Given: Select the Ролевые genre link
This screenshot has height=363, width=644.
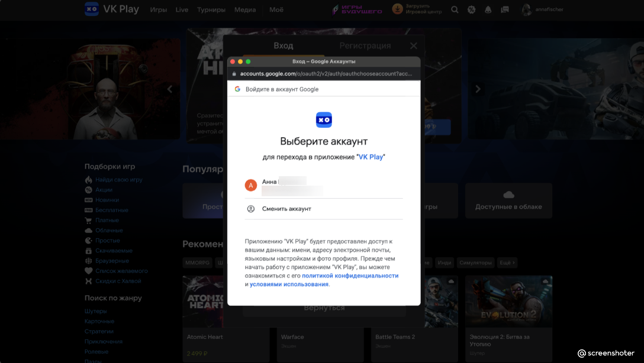Looking at the screenshot, I should click(x=96, y=352).
